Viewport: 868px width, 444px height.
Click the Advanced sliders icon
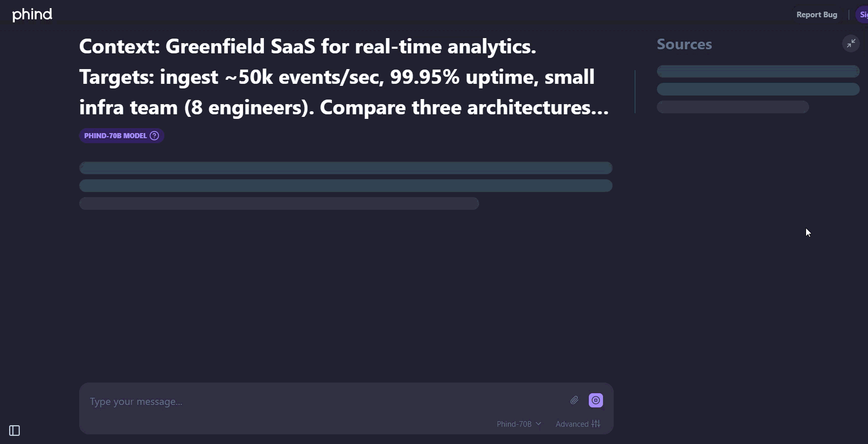596,424
